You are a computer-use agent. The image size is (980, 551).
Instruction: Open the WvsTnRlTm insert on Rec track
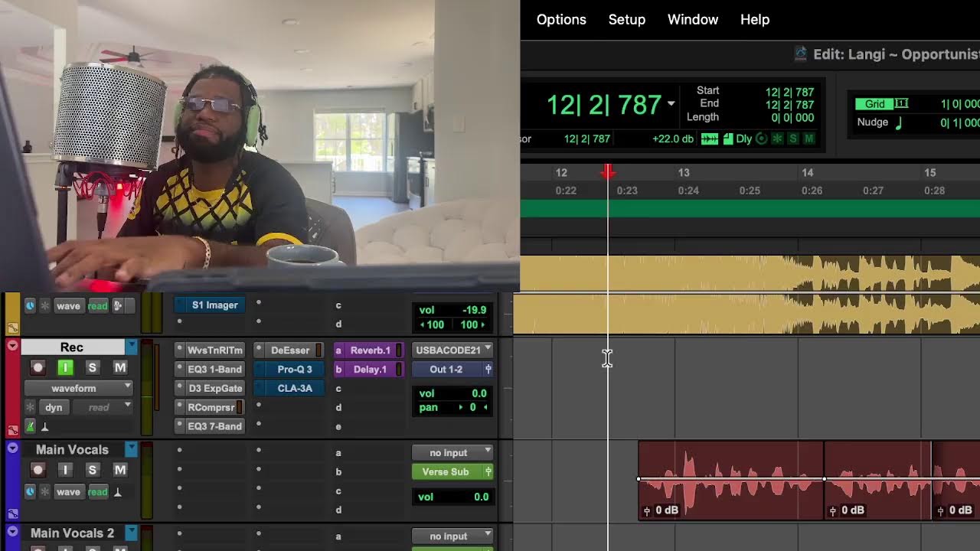pyautogui.click(x=215, y=350)
